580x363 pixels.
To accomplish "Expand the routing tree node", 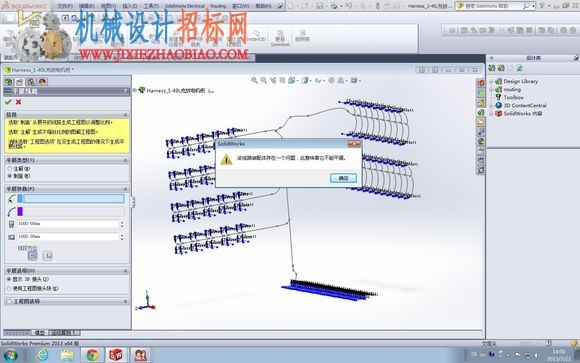I will [491, 90].
